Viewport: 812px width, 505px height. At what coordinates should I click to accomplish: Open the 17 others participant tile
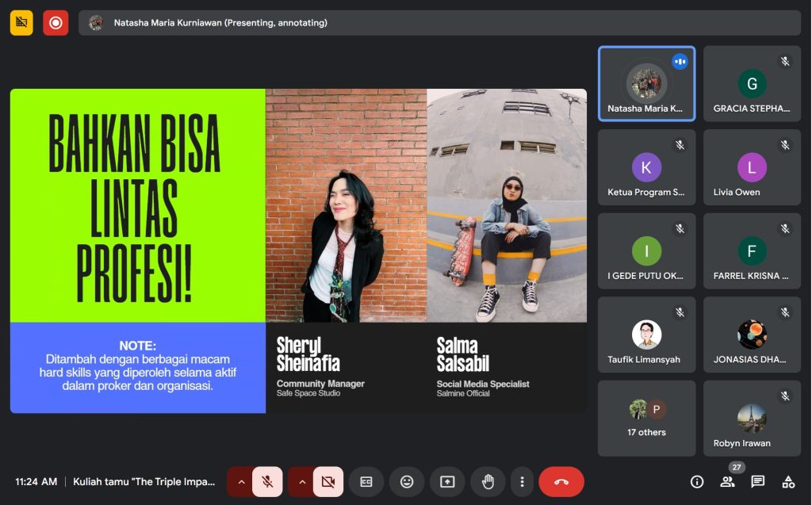click(646, 418)
